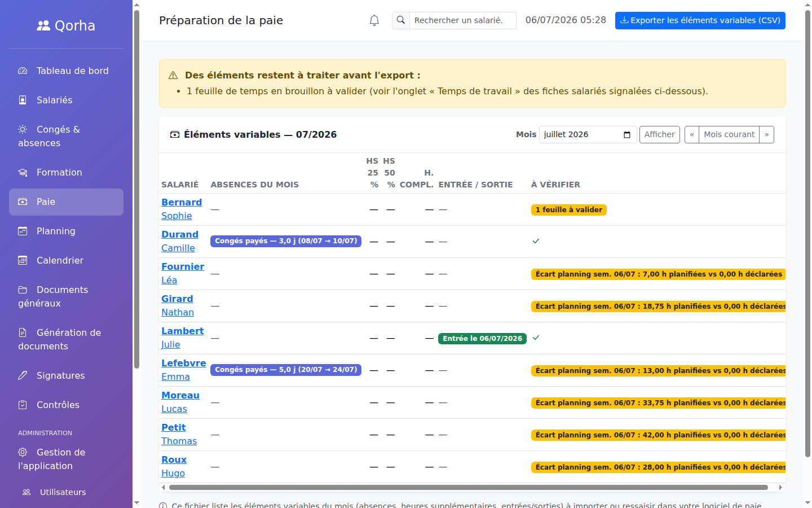Click the ENTRÉE / SORTIE column header
Screen dimensions: 812x508
tap(475, 185)
